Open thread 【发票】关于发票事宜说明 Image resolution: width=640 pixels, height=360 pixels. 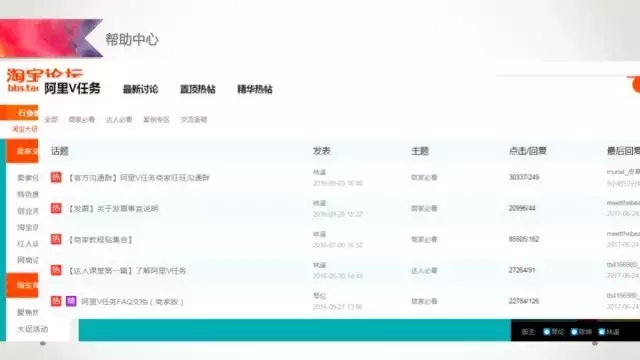113,209
